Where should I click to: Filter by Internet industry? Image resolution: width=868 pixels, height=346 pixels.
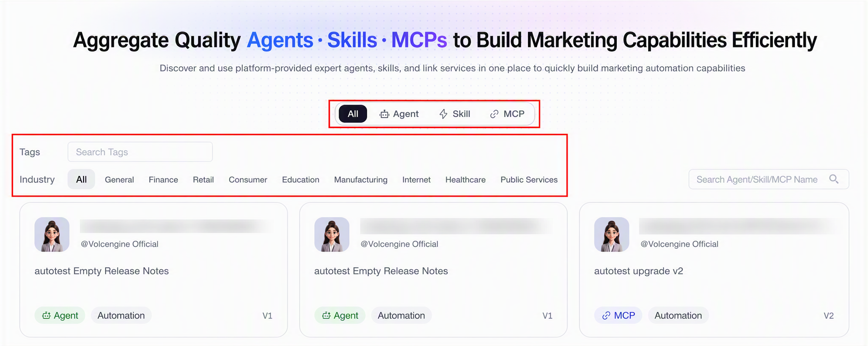(x=416, y=180)
